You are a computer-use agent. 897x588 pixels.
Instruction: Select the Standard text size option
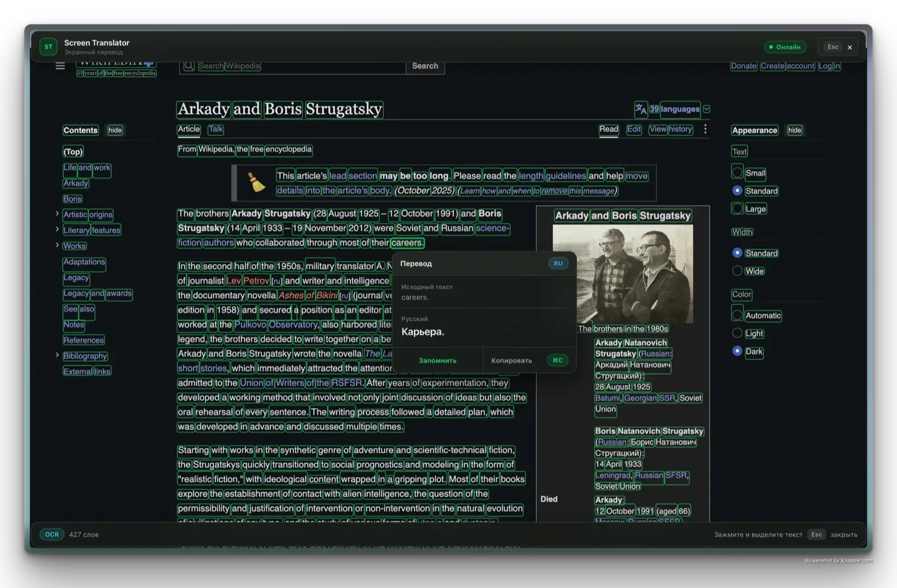tap(737, 191)
